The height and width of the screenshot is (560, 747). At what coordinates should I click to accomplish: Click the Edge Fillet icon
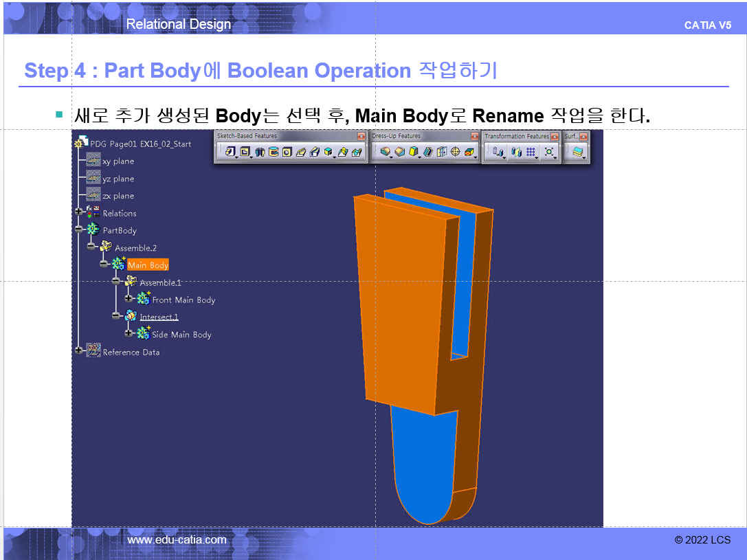point(386,152)
